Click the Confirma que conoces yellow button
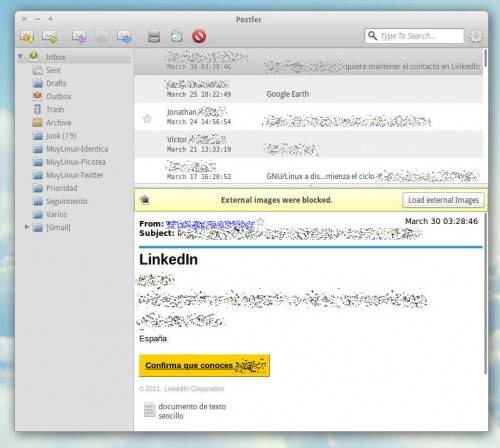Image resolution: width=500 pixels, height=448 pixels. point(204,365)
